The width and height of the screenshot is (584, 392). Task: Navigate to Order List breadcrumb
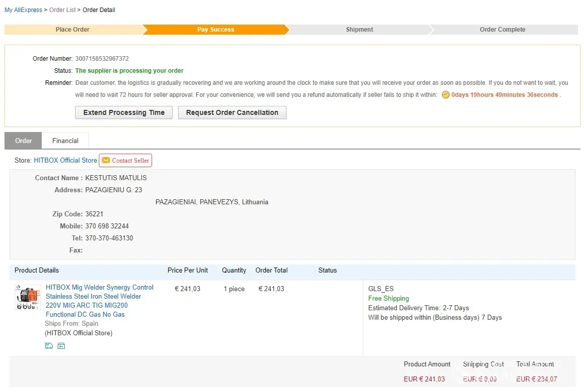point(62,10)
